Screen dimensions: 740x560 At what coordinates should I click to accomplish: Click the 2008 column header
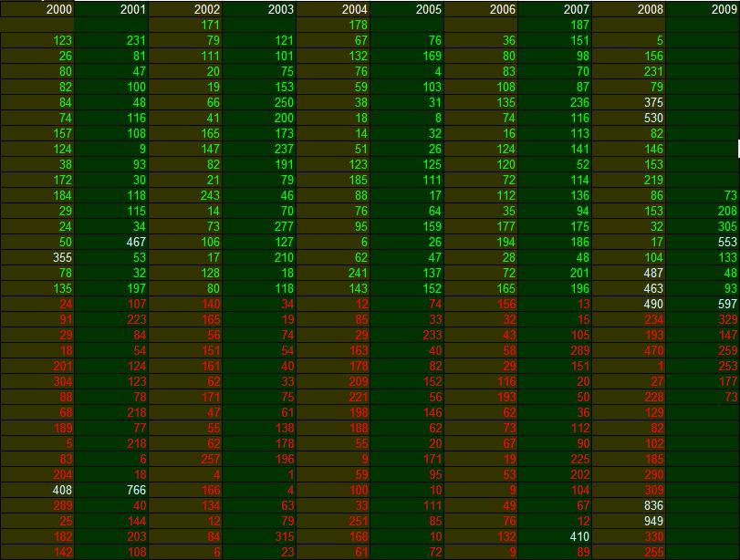629,9
